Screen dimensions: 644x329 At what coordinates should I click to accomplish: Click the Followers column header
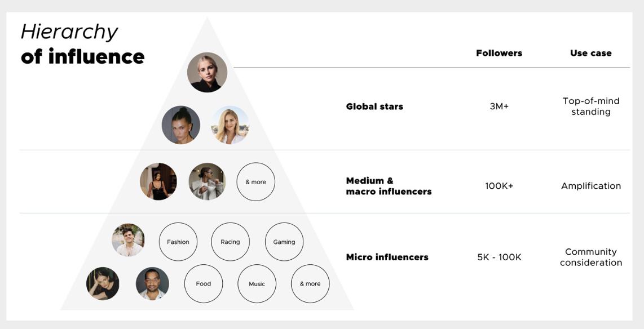[499, 53]
